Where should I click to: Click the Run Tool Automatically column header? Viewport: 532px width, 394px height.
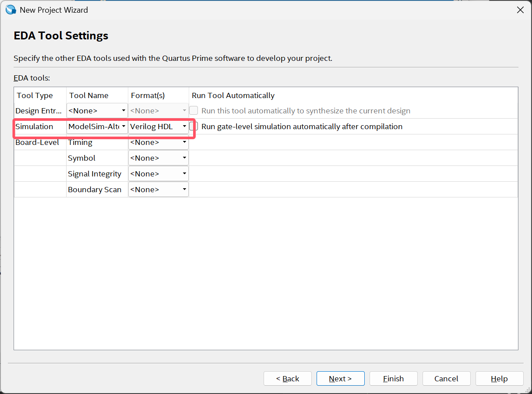[353, 95]
